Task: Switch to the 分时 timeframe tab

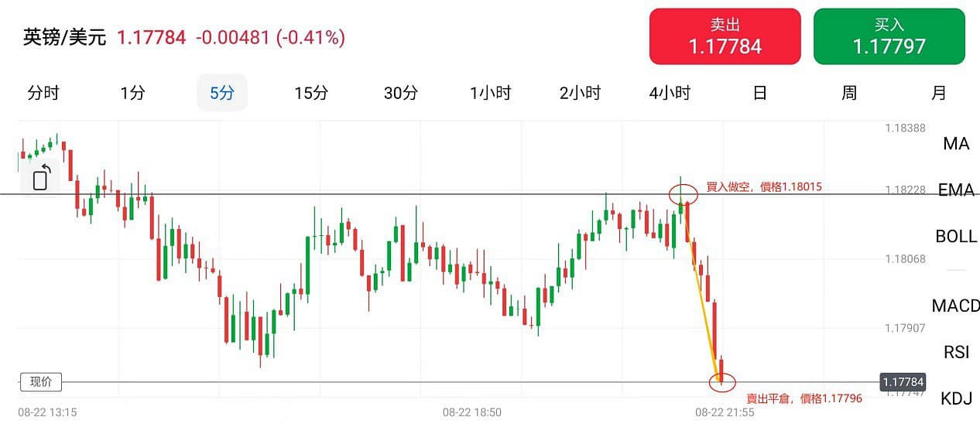Action: click(43, 94)
